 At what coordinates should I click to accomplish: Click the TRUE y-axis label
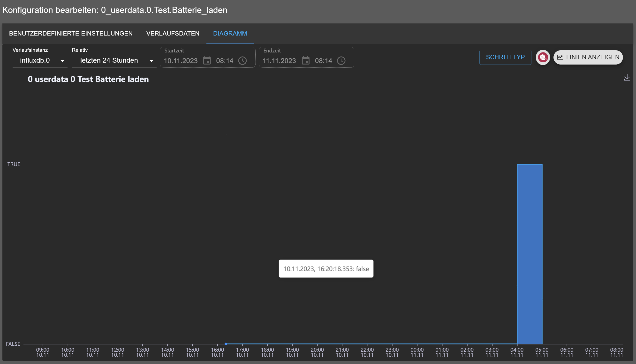point(14,164)
